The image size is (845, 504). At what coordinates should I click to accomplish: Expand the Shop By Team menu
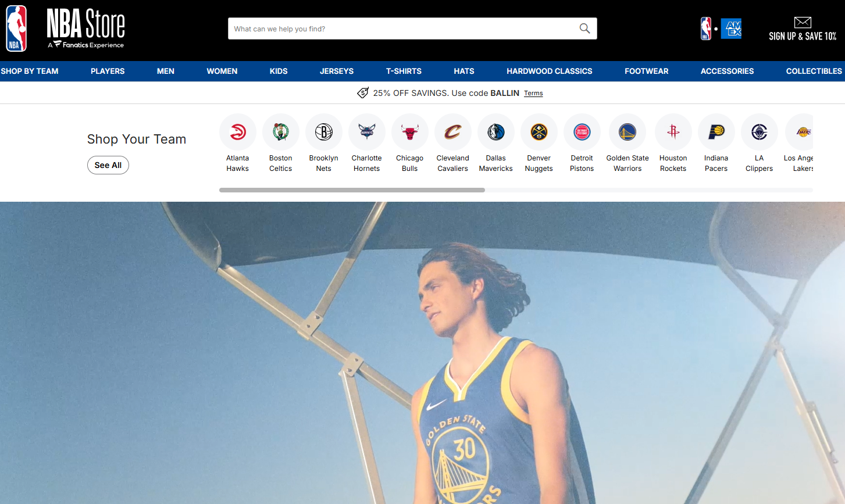tap(30, 71)
